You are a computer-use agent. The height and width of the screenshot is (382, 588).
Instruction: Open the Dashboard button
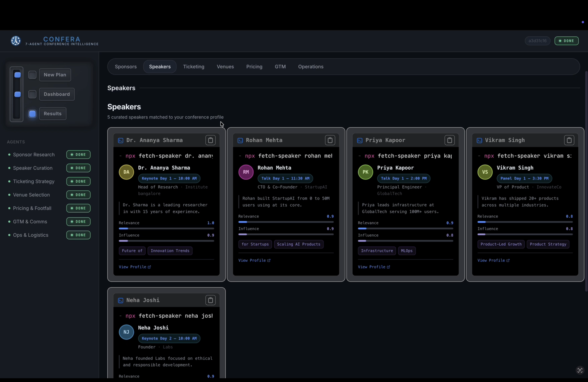pos(57,94)
